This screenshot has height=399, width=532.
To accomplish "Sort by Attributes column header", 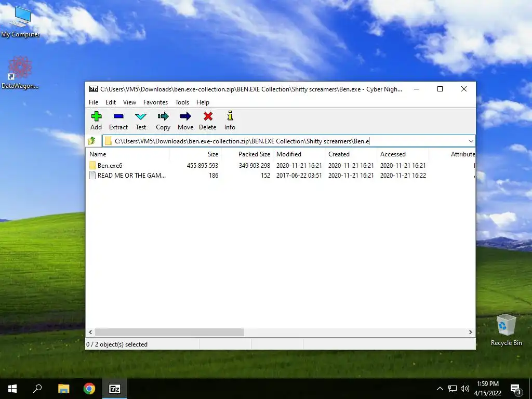I will pyautogui.click(x=453, y=154).
